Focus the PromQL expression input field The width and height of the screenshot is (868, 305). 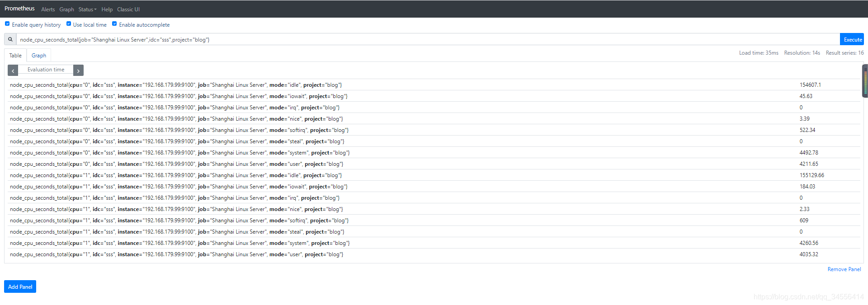tap(428, 39)
